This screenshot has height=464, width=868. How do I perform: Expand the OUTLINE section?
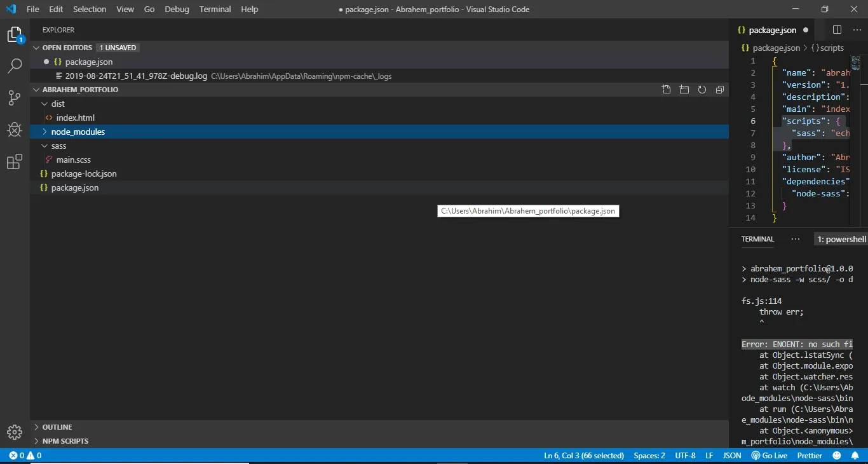click(x=36, y=427)
